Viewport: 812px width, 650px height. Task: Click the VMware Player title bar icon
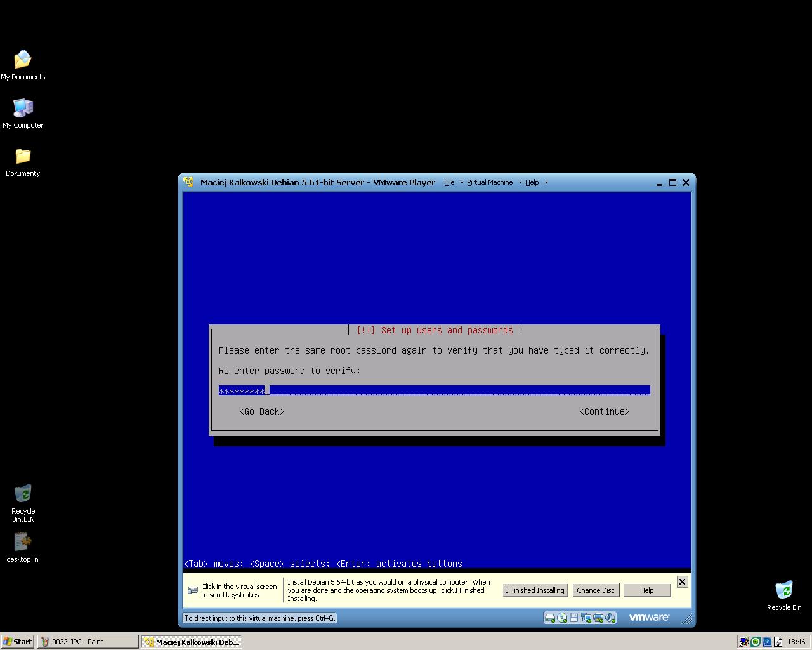pyautogui.click(x=188, y=182)
